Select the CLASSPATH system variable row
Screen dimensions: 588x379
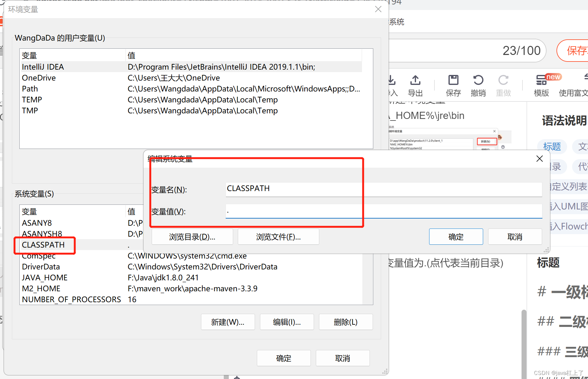[x=82, y=245]
